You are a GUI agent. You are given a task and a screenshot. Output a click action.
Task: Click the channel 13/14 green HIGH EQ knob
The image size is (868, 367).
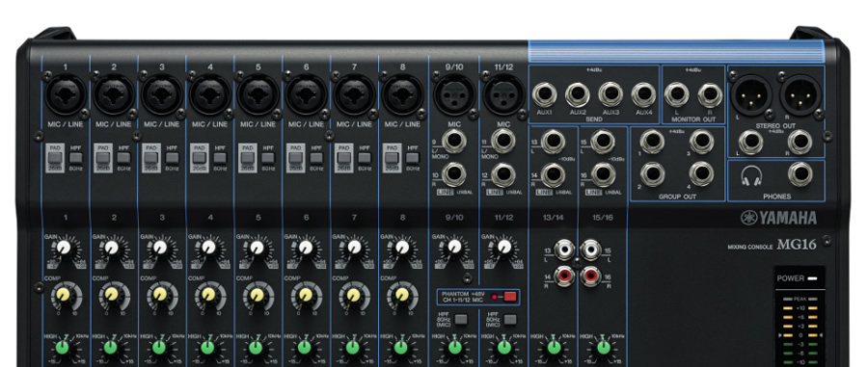tap(555, 347)
